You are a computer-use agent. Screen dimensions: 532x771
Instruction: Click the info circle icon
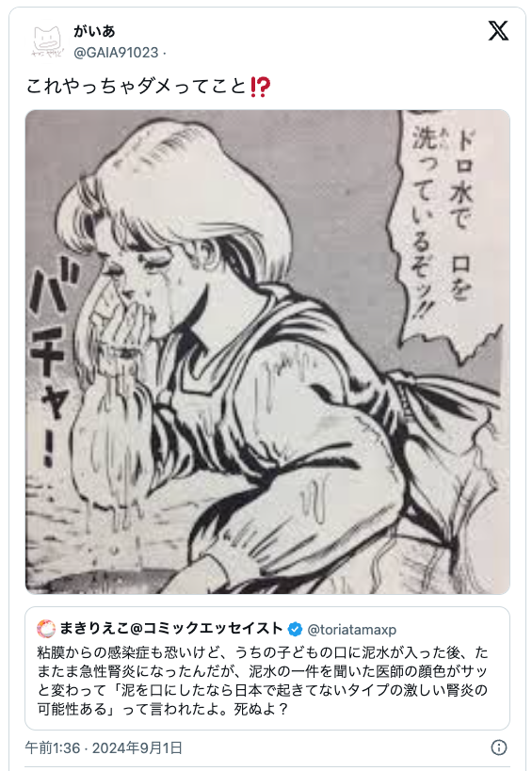tap(498, 747)
